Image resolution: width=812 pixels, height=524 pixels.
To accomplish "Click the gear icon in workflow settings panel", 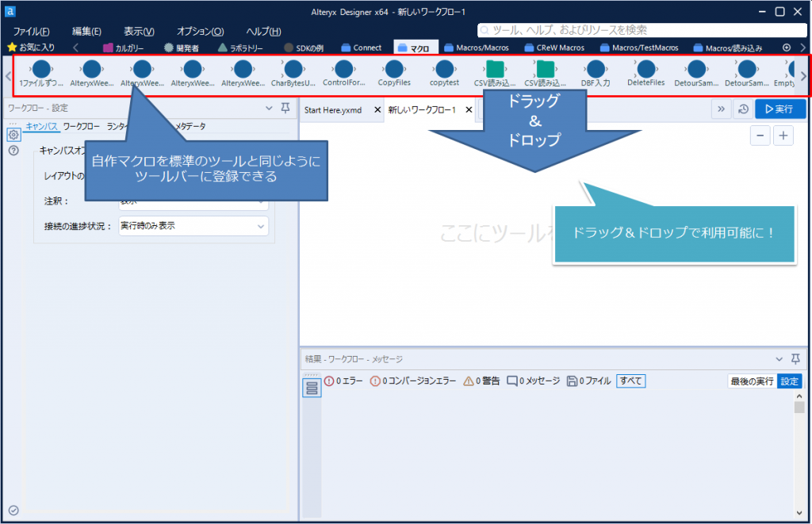I will (13, 135).
